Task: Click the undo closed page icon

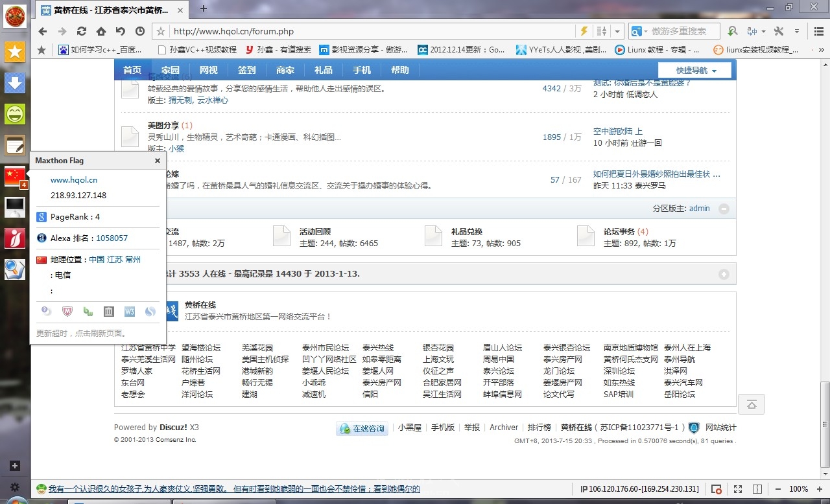Action: [x=121, y=31]
